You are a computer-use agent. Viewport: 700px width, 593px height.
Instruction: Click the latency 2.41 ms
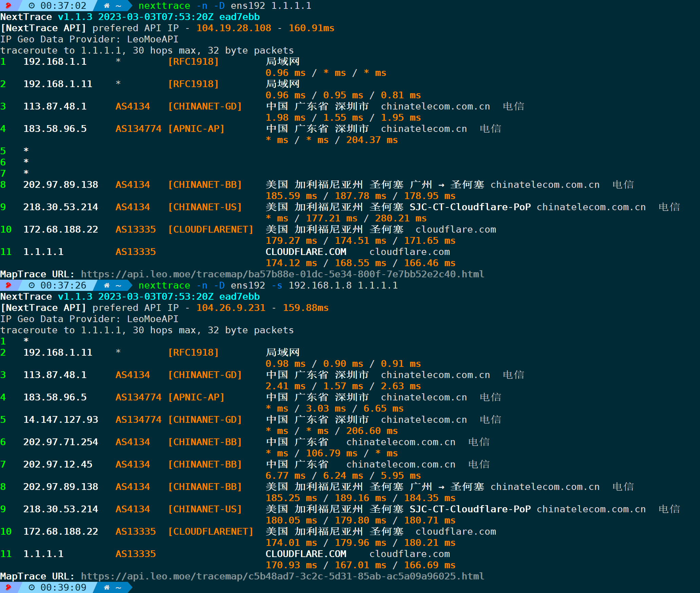pyautogui.click(x=285, y=386)
